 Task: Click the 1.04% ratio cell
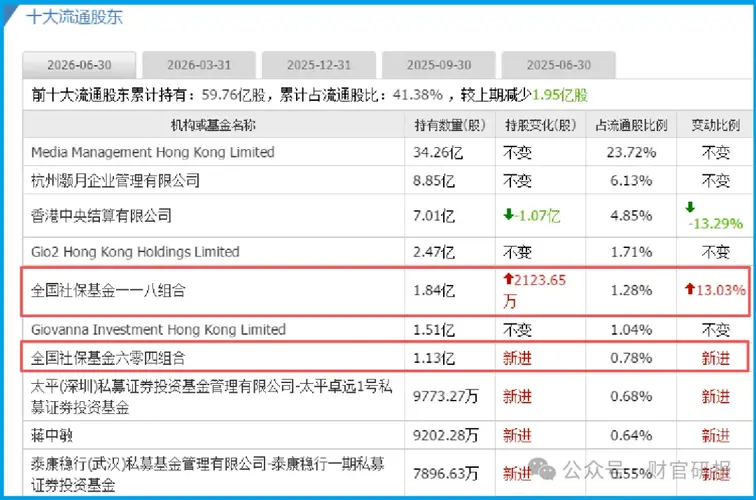point(631,330)
